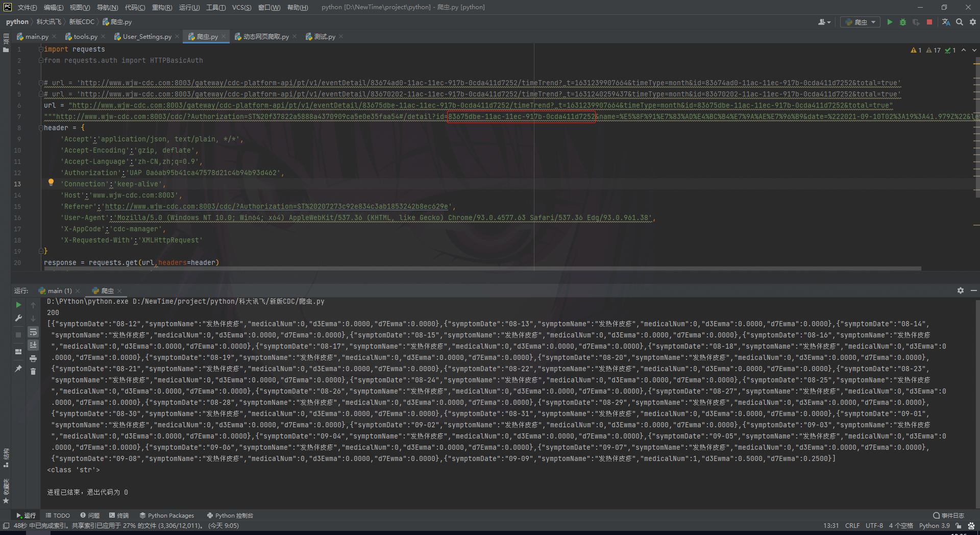Viewport: 980px width, 535px height.
Task: Collapse the header dictionary fold on line 8
Action: click(41, 128)
